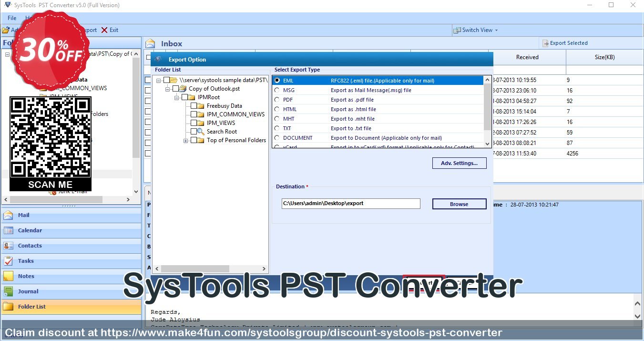Check the IPM_COMMON_VIEWS checkbox in Export Option
Image resolution: width=644 pixels, height=341 pixels.
194,114
